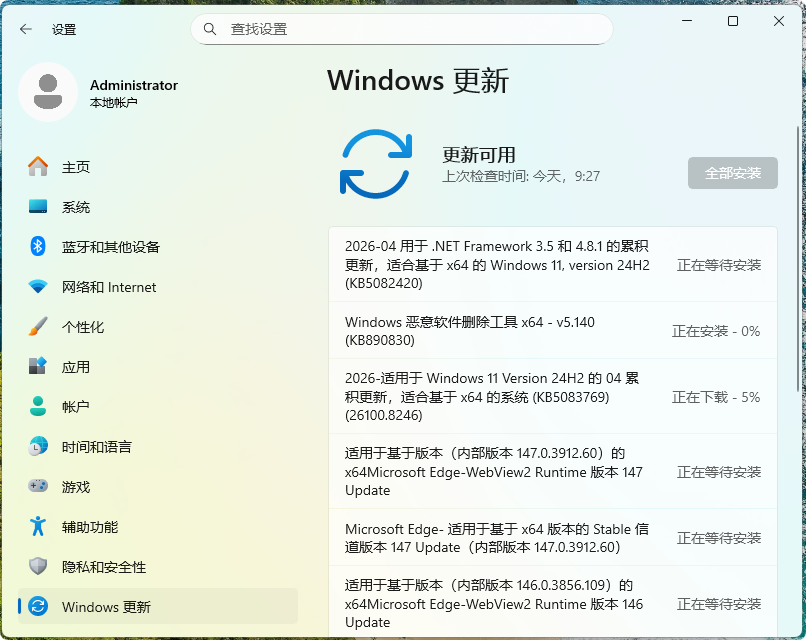
Task: Go to 游戏 settings
Action: [158, 486]
